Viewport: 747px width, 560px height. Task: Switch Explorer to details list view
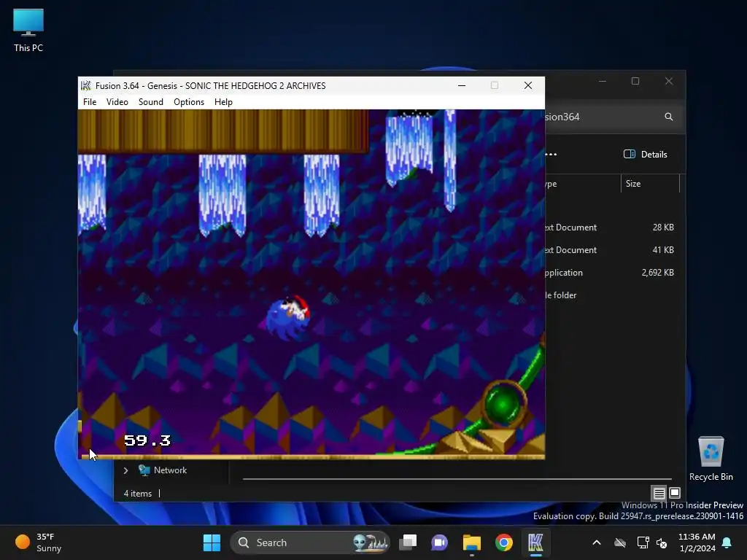tap(659, 493)
